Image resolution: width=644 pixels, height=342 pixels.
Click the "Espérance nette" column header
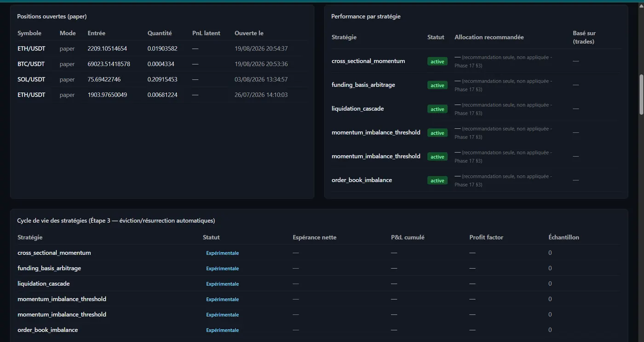(315, 238)
